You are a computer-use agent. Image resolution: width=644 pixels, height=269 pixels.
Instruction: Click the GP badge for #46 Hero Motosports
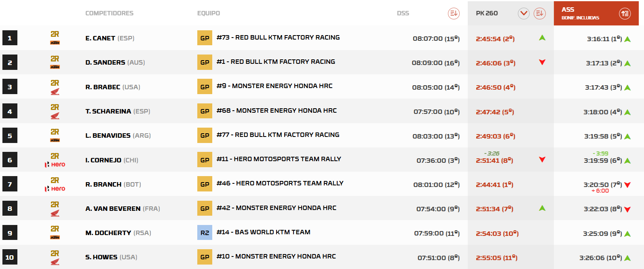point(205,184)
